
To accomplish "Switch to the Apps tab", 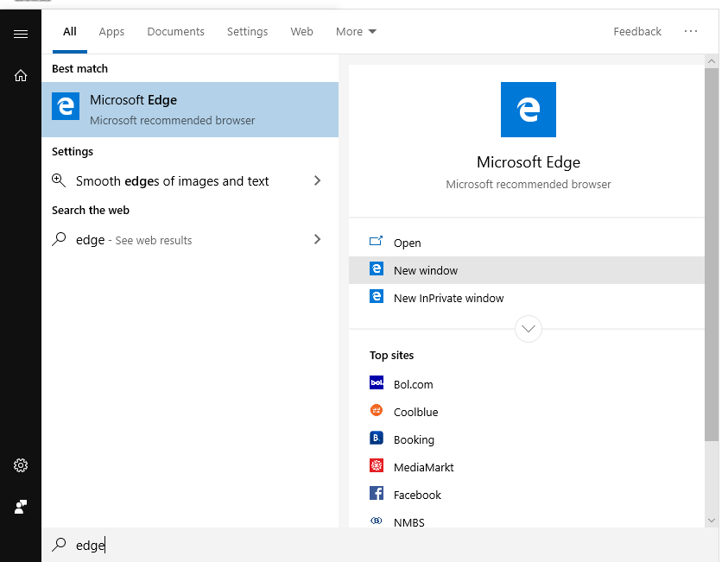I will [x=111, y=32].
